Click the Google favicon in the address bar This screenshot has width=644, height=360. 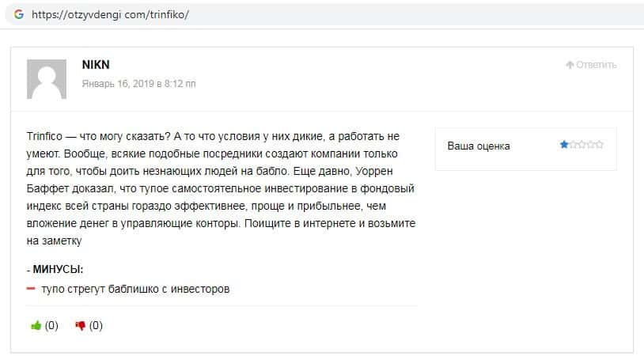18,14
